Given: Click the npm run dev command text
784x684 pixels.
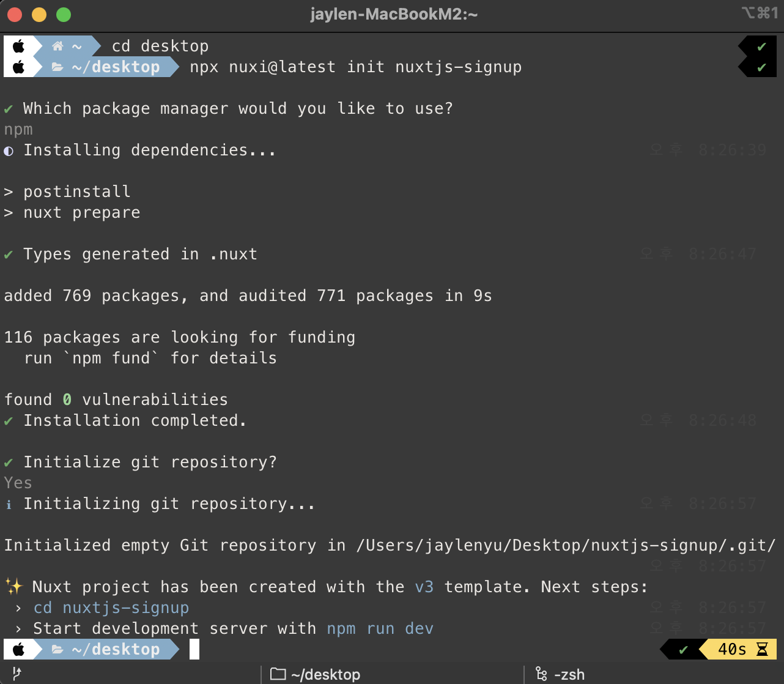Looking at the screenshot, I should click(380, 629).
